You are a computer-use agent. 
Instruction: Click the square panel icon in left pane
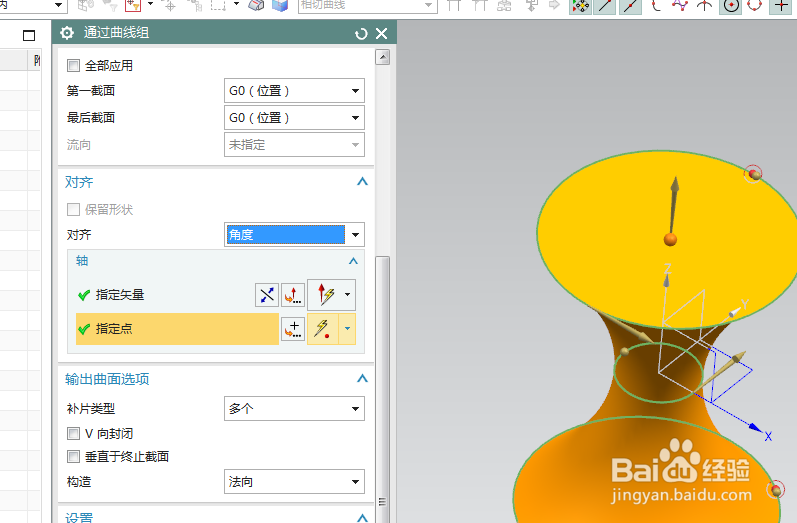pos(29,36)
